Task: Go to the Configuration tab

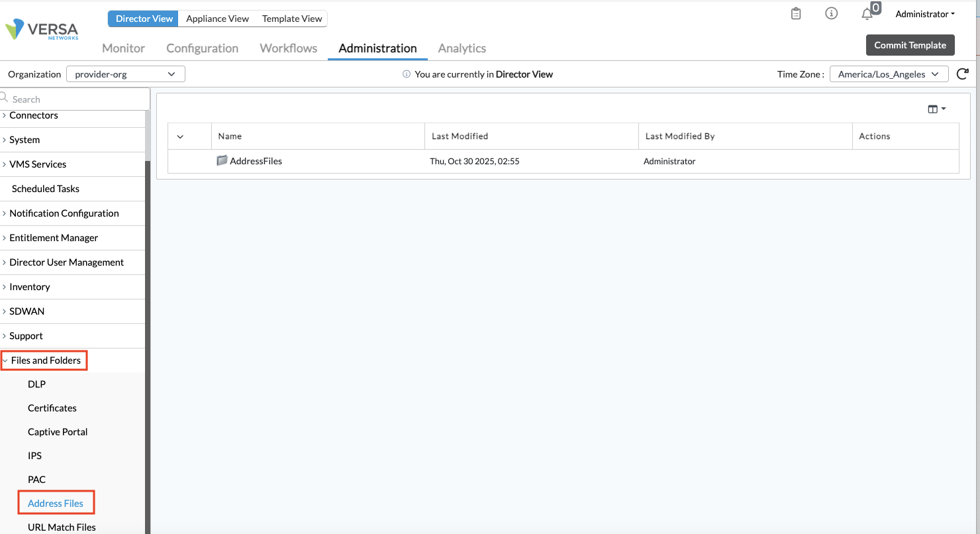Action: tap(202, 48)
